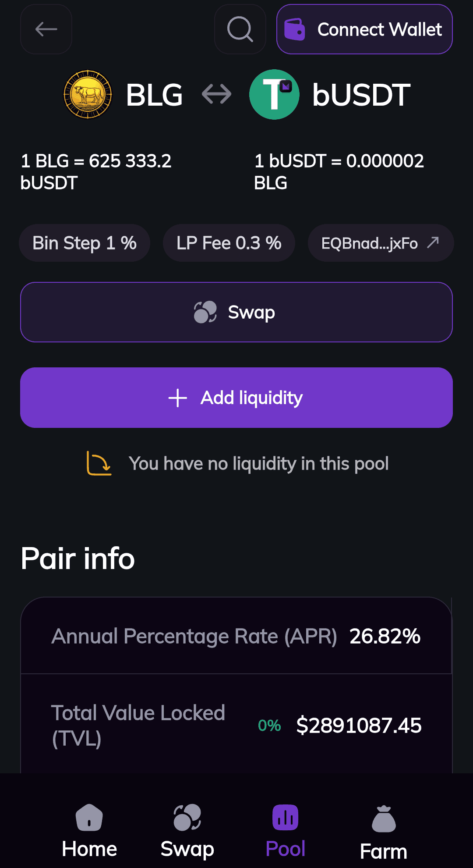The width and height of the screenshot is (473, 868).
Task: Click the wallet icon inside Connect Wallet
Action: click(296, 29)
